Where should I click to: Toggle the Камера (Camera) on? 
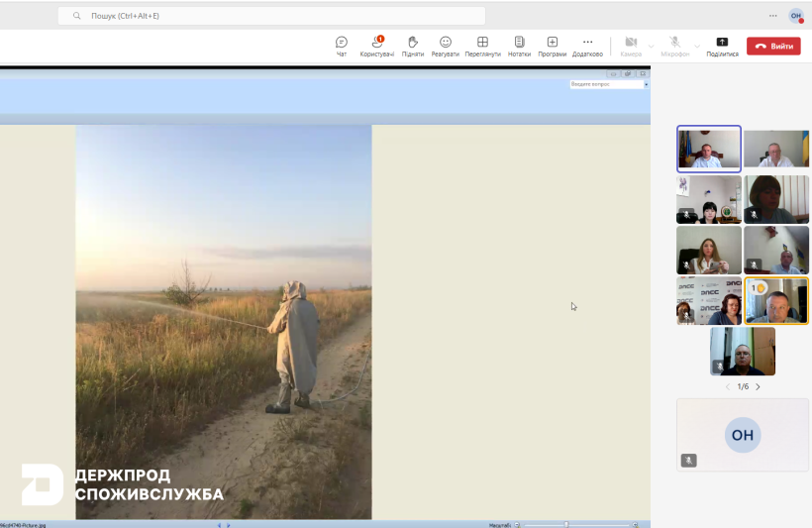631,46
